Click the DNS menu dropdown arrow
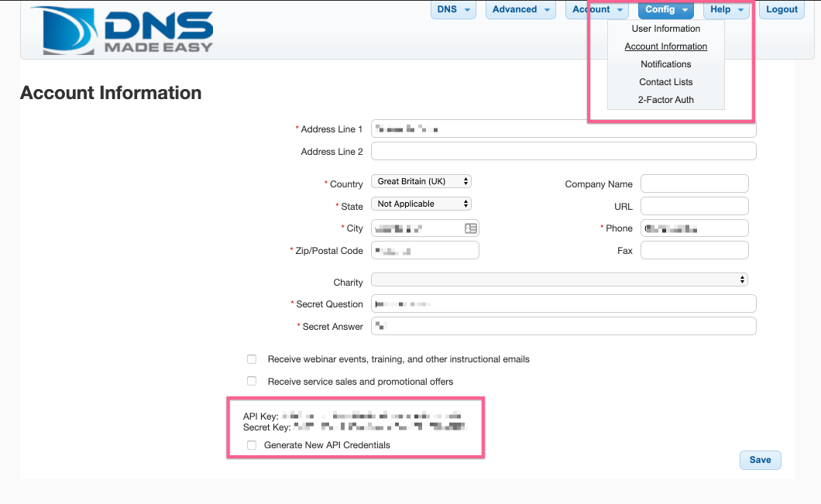The image size is (821, 504). click(x=467, y=10)
